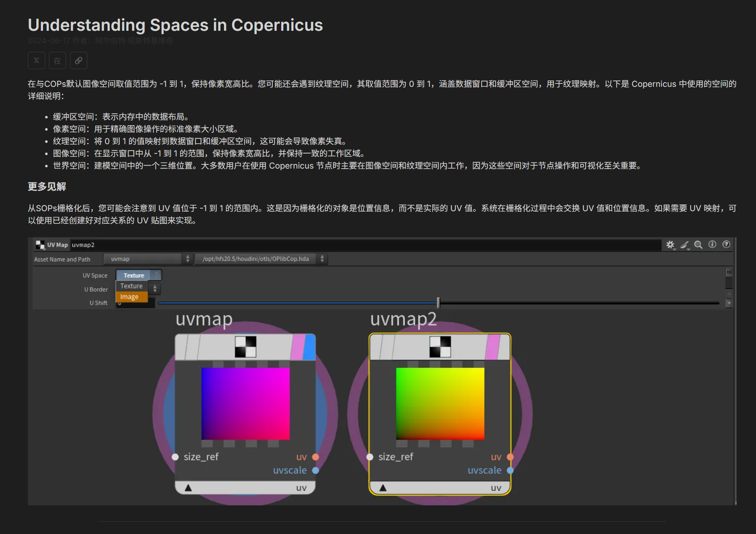This screenshot has width=756, height=534.
Task: Click the blue uvscale output port on uvmap
Action: pyautogui.click(x=315, y=470)
